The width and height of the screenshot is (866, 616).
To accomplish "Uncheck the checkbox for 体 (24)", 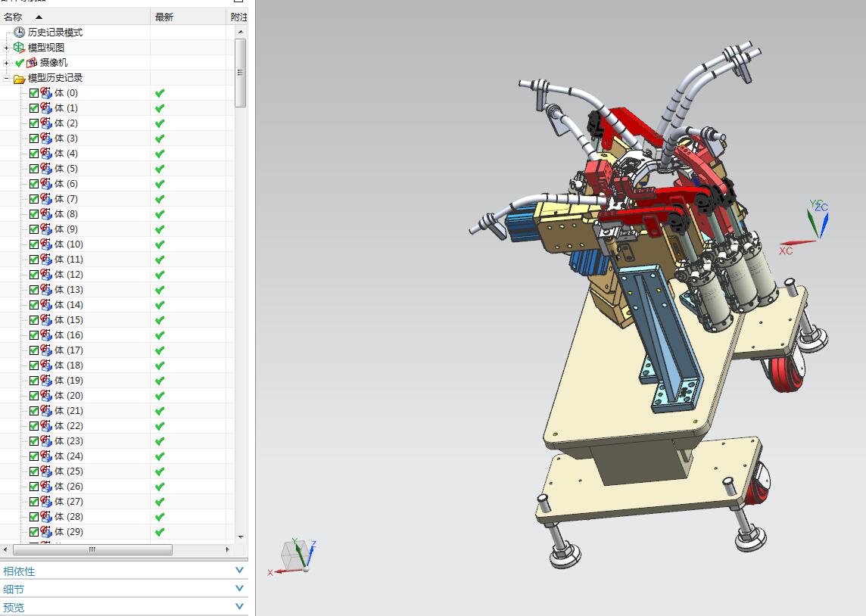I will tap(34, 456).
